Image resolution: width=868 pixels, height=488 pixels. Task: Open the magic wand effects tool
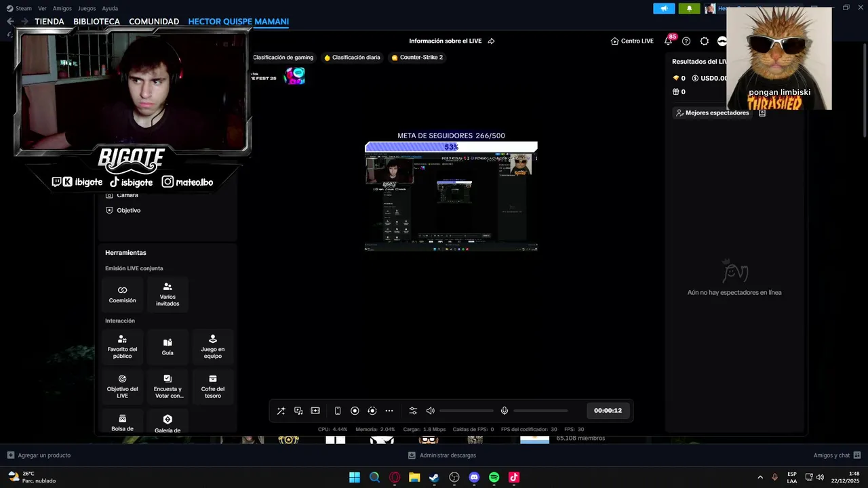(281, 411)
